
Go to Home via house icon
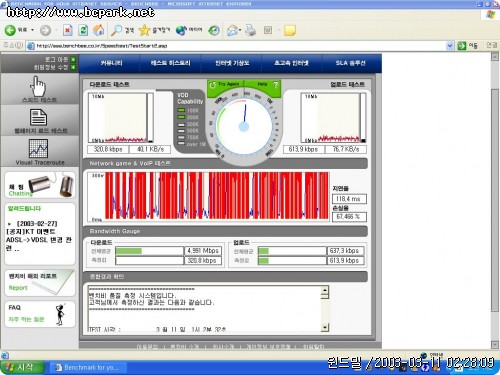(x=98, y=30)
